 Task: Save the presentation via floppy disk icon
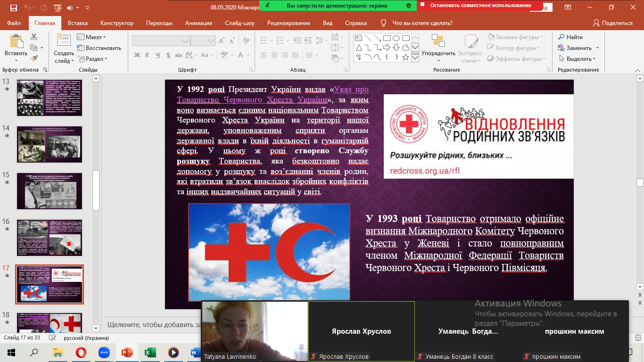(x=13, y=8)
